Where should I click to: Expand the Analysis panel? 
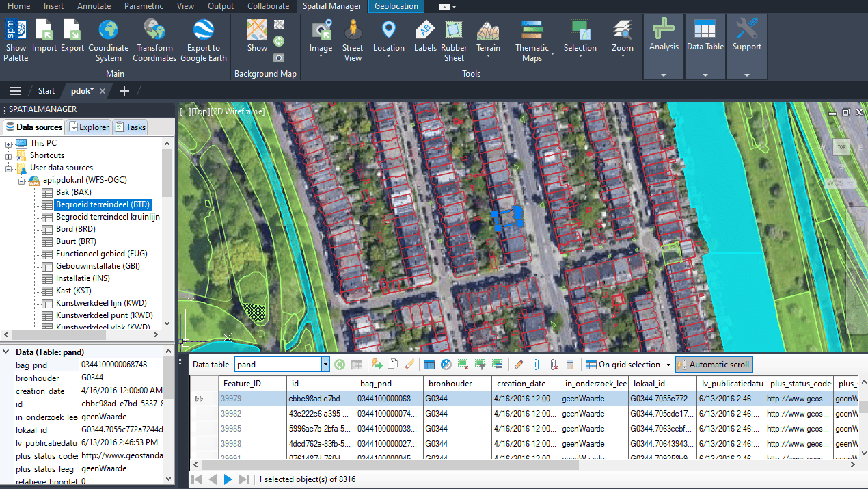[664, 74]
